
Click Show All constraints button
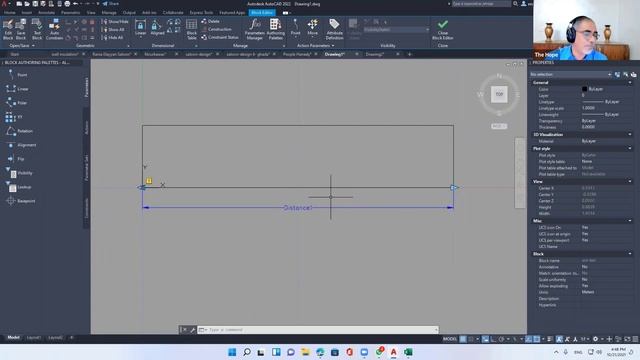[113, 29]
